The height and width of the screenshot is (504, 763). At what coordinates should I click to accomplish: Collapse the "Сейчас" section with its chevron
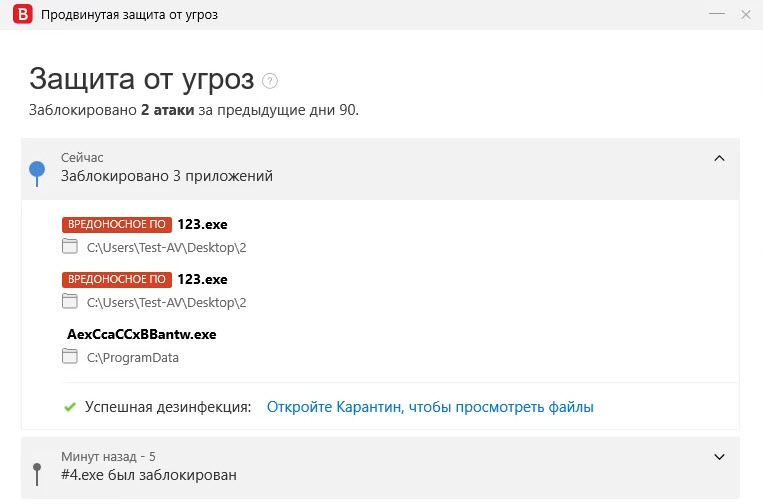click(x=719, y=158)
